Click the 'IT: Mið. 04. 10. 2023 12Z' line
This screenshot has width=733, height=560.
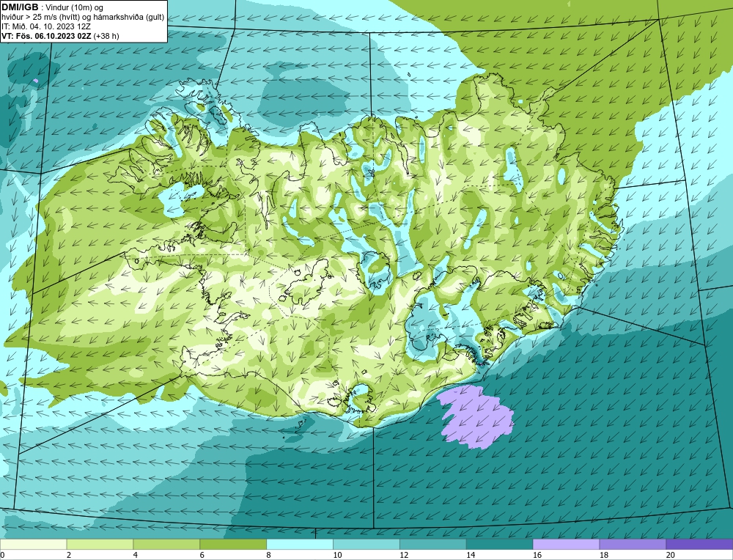[x=46, y=26]
